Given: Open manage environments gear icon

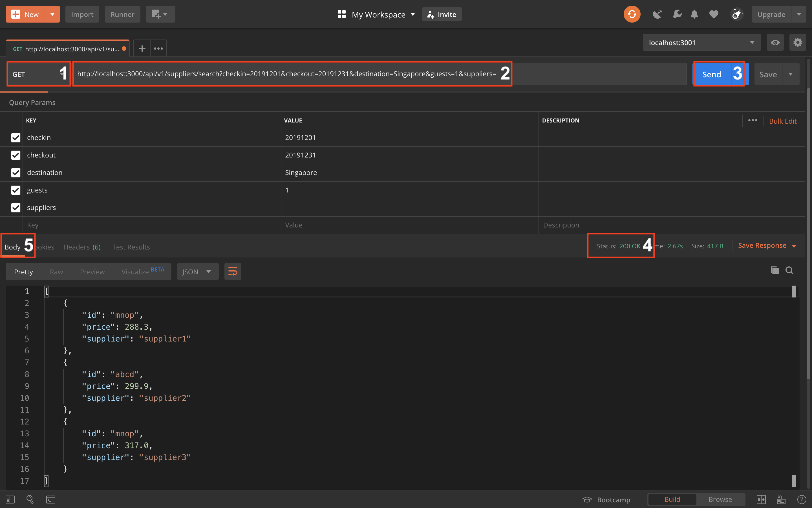Looking at the screenshot, I should 798,42.
